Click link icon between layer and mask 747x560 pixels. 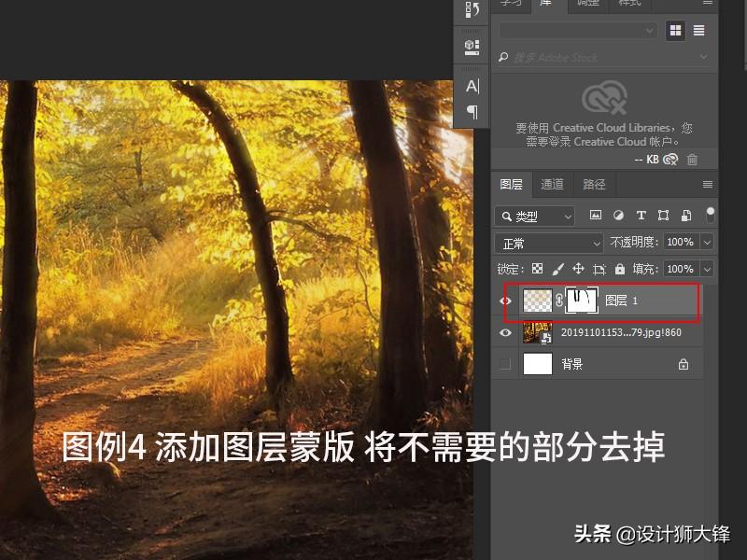point(558,301)
